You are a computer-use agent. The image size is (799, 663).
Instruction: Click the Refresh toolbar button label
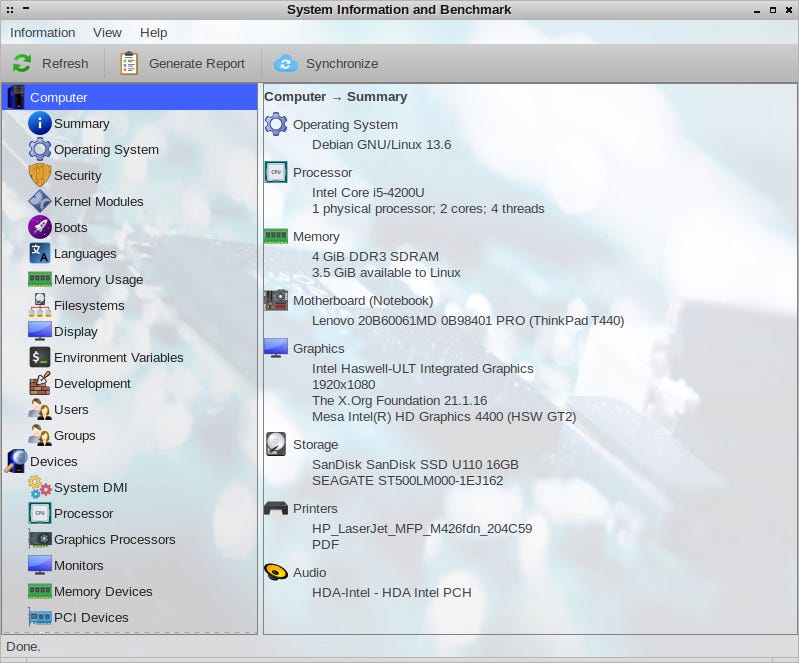[65, 64]
